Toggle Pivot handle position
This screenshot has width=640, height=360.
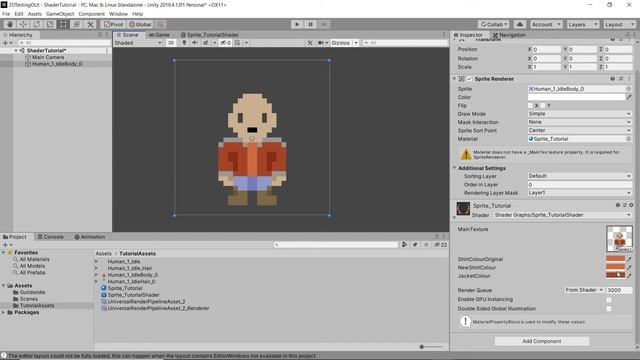(113, 24)
